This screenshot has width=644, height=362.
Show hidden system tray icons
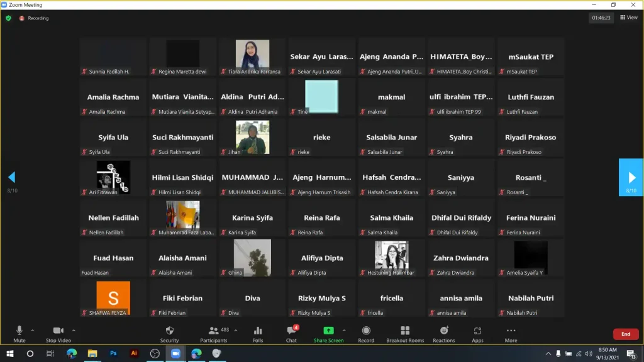[x=548, y=354]
